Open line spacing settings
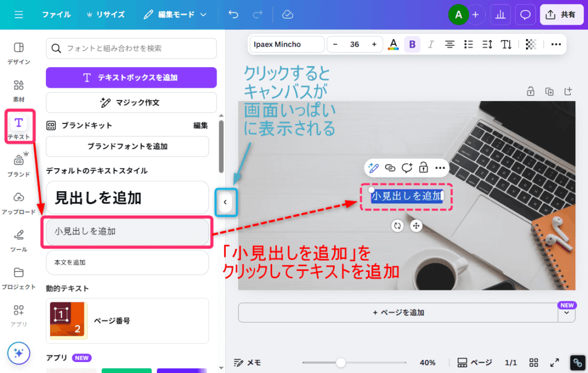This screenshot has height=373, width=588. (487, 44)
